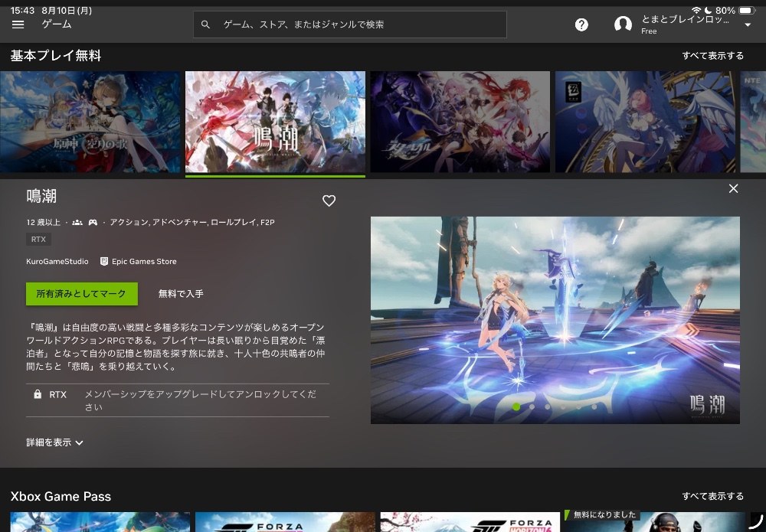Close the 鳴潮 detail panel
This screenshot has width=766, height=532.
coord(733,188)
